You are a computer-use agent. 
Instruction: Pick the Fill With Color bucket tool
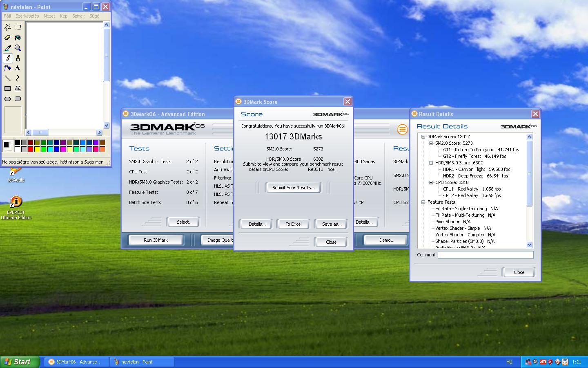tap(18, 38)
